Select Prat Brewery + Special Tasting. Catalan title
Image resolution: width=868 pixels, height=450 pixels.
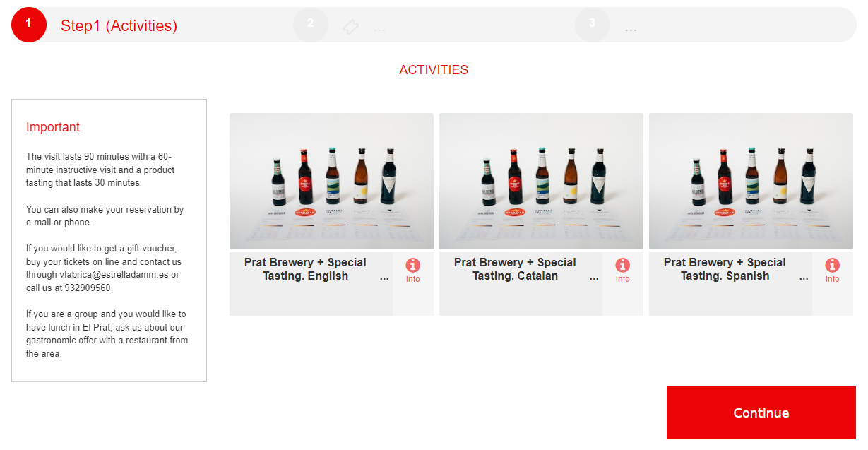coord(515,269)
